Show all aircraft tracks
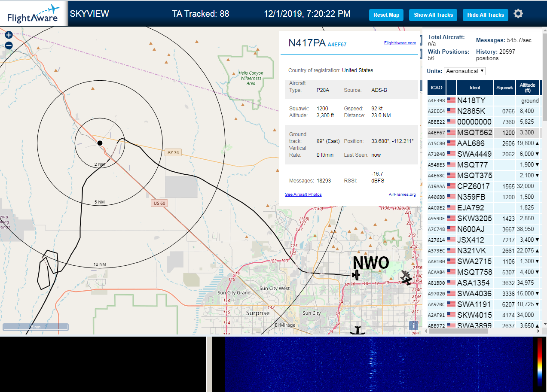The height and width of the screenshot is (392, 547). coord(433,15)
